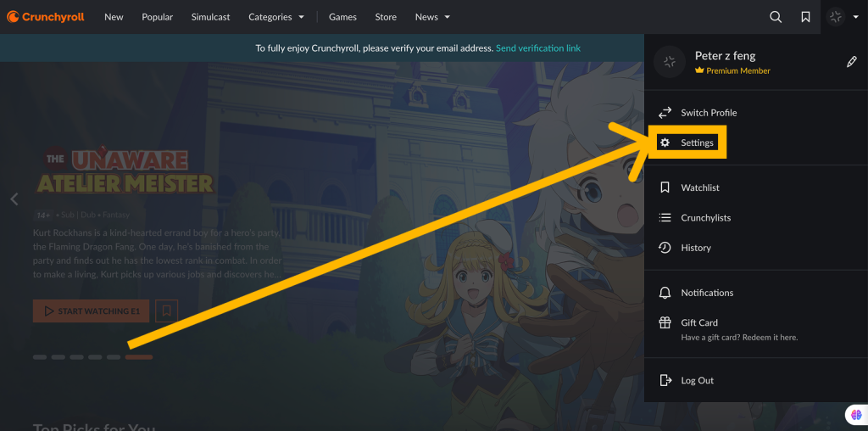The width and height of the screenshot is (868, 431).
Task: Open the watchlist bookmark icon in header
Action: click(x=805, y=17)
